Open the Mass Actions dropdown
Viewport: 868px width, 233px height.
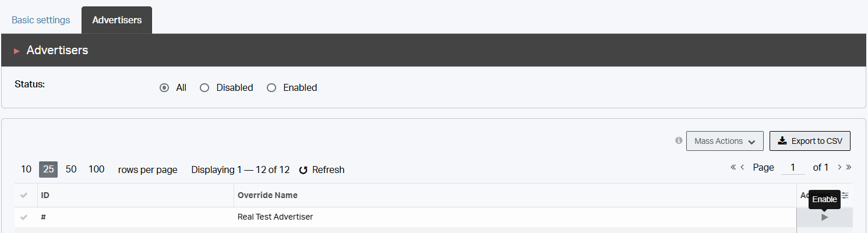[x=725, y=141]
